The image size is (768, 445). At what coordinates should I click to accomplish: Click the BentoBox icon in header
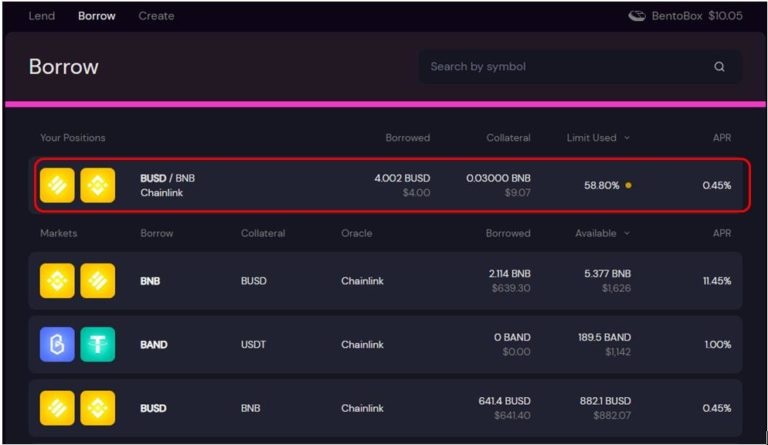[637, 16]
